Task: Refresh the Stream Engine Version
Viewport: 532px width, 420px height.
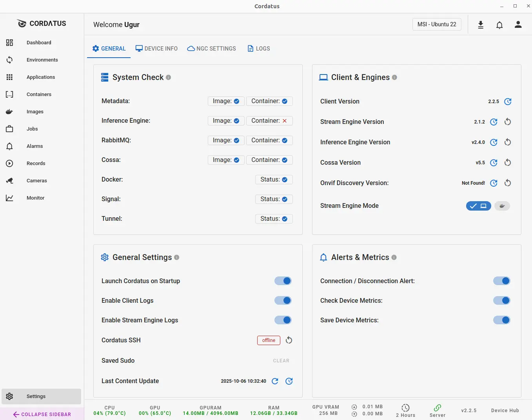Action: 494,122
